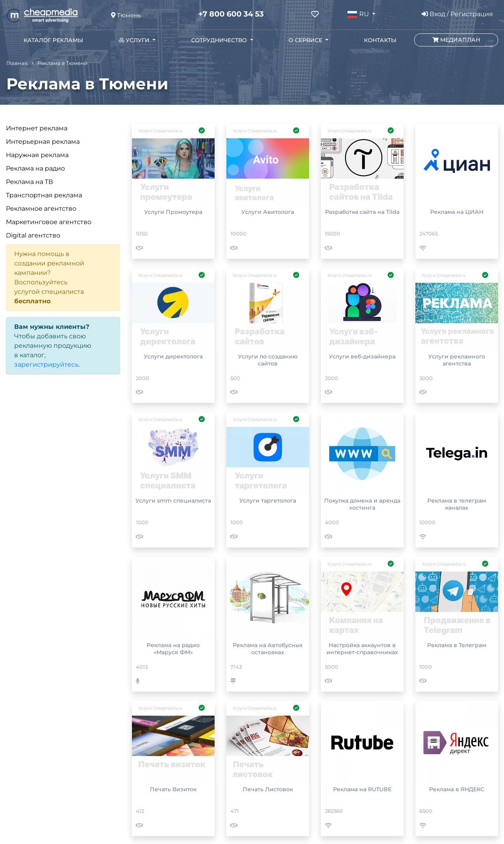Image resolution: width=504 pixels, height=844 pixels.
Task: Select Интернет реклама category
Action: 37,128
